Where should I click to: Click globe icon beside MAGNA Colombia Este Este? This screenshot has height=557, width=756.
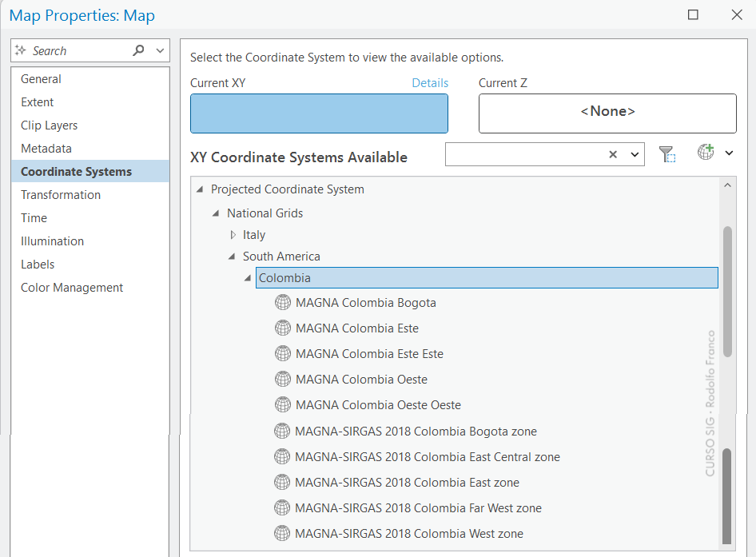pos(282,354)
